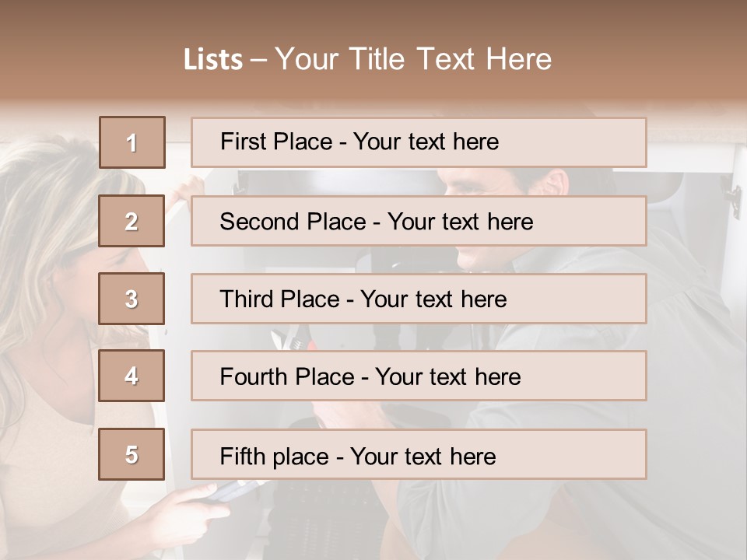Click the number 1 box
Image resolution: width=747 pixels, height=560 pixels.
click(x=132, y=142)
